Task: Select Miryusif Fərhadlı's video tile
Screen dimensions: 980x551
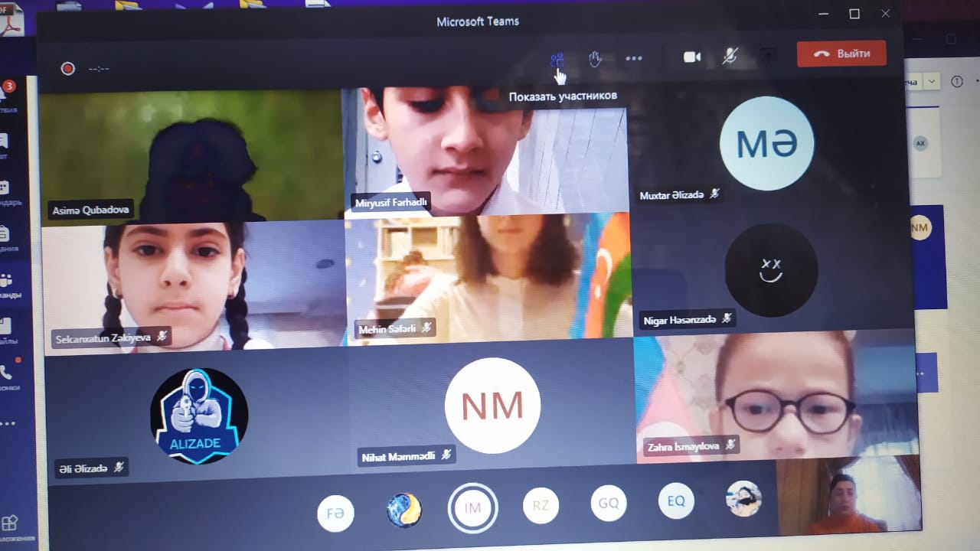Action: tap(485, 152)
